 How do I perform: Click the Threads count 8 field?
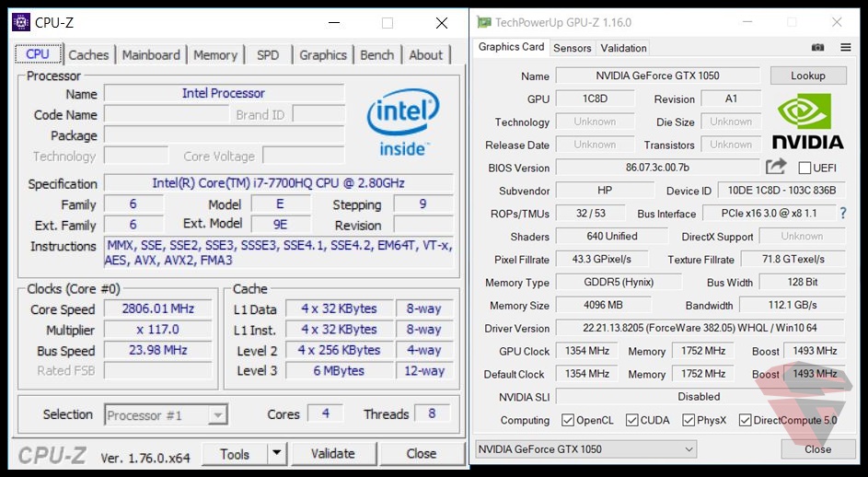pyautogui.click(x=432, y=413)
